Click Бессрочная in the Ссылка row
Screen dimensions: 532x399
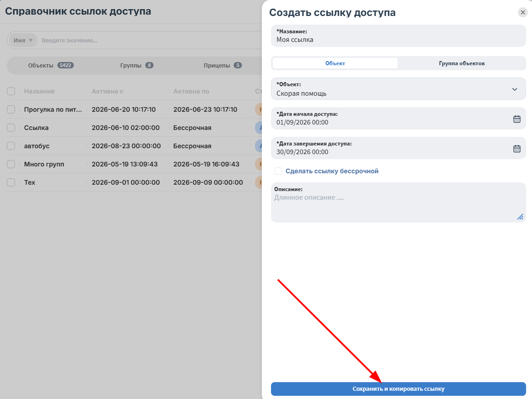[x=192, y=128]
